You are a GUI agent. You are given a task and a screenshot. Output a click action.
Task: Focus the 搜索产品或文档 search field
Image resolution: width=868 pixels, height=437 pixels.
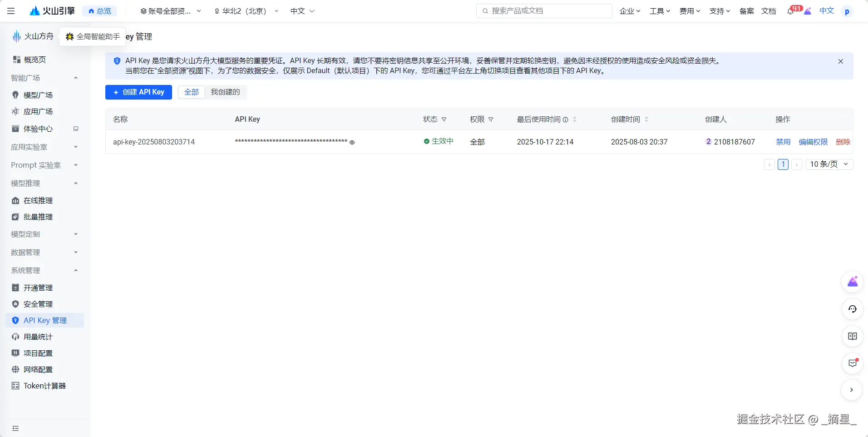pyautogui.click(x=544, y=11)
